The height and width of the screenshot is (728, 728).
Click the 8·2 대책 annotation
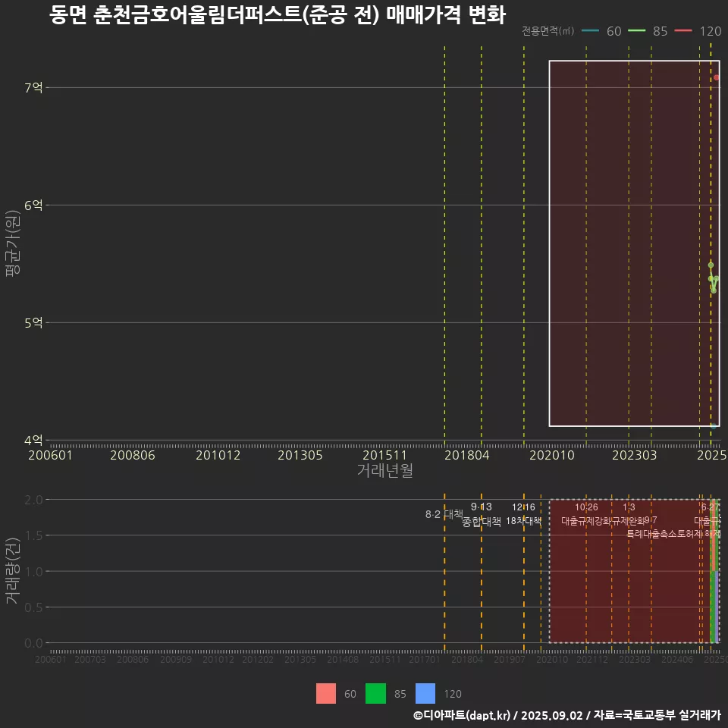pos(444,514)
